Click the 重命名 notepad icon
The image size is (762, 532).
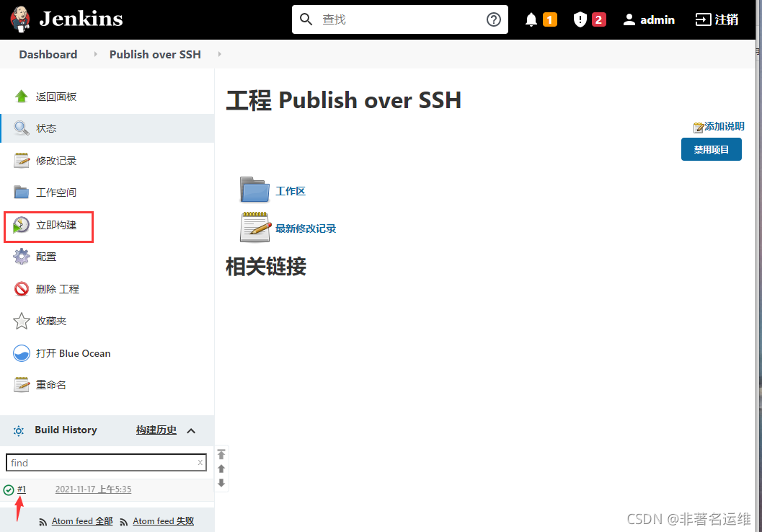point(22,385)
